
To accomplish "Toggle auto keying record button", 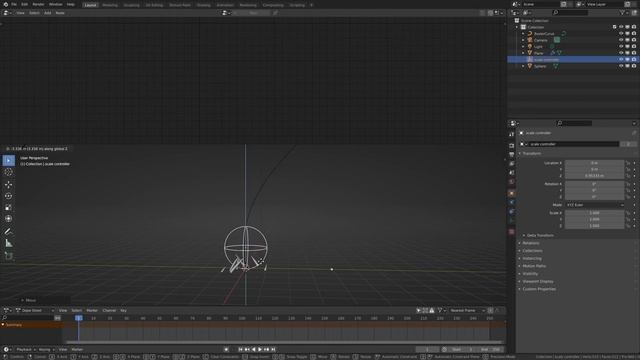I will 226,349.
